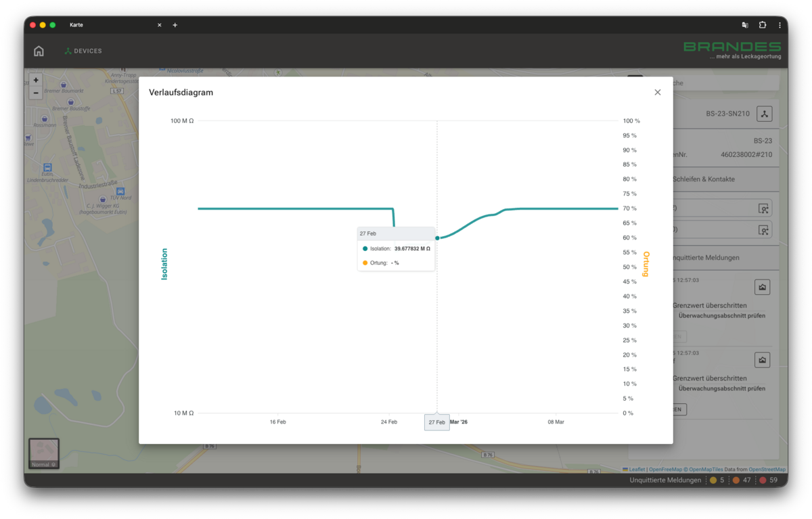Open the Leaflet attribution link
The width and height of the screenshot is (812, 519).
coord(635,469)
